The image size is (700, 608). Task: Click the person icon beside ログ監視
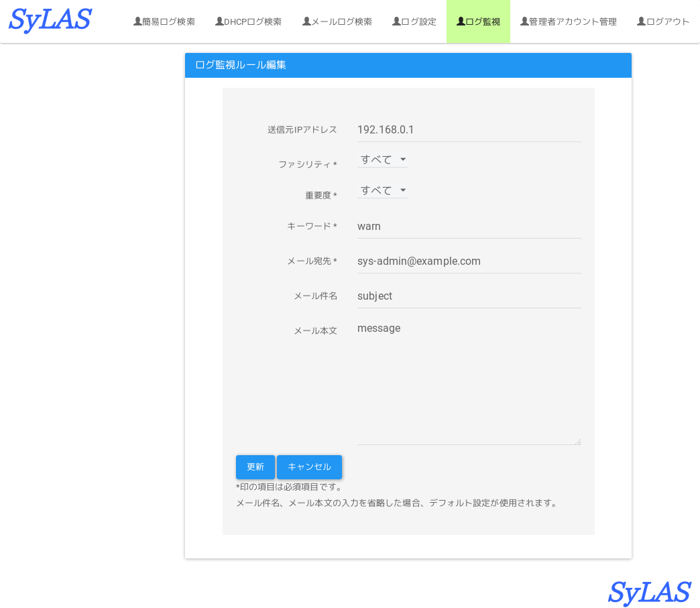pyautogui.click(x=461, y=21)
